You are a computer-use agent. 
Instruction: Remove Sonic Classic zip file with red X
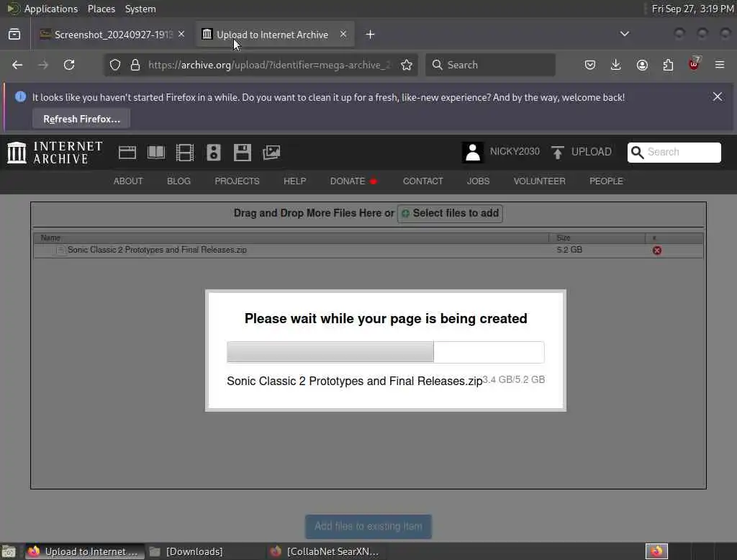pos(657,250)
